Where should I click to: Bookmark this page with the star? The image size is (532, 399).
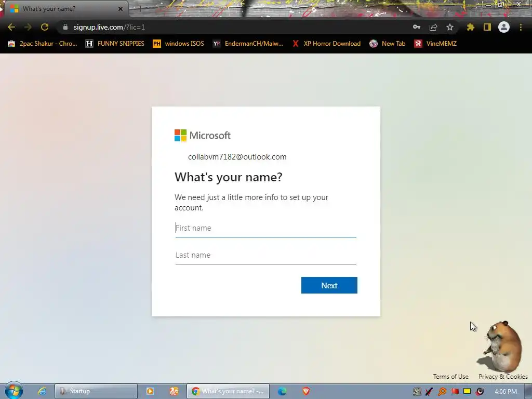[450, 27]
